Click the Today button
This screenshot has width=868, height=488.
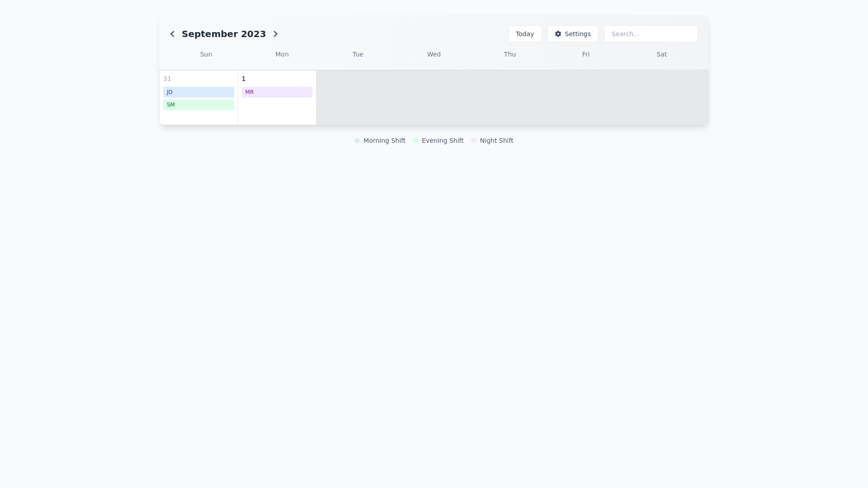pyautogui.click(x=524, y=34)
